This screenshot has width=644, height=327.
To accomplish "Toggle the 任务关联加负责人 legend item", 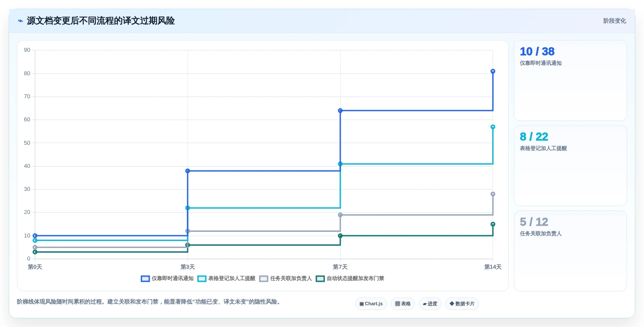I will (x=285, y=279).
